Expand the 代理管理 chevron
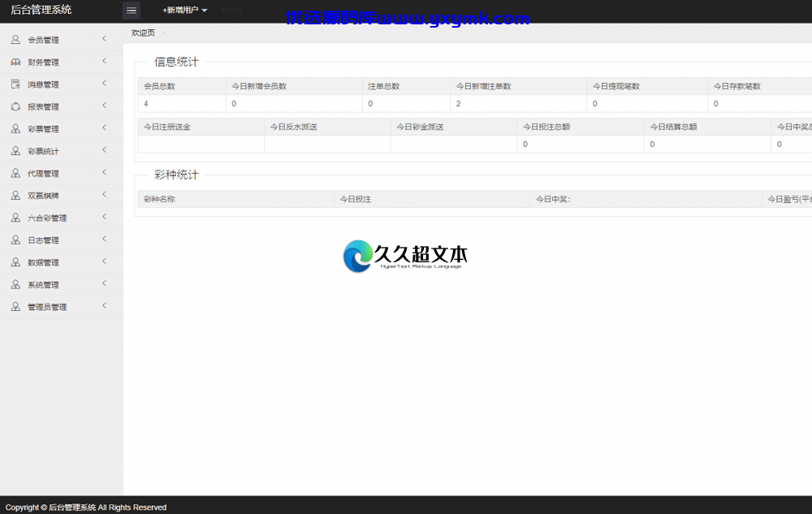The height and width of the screenshot is (514, 812). tap(104, 172)
